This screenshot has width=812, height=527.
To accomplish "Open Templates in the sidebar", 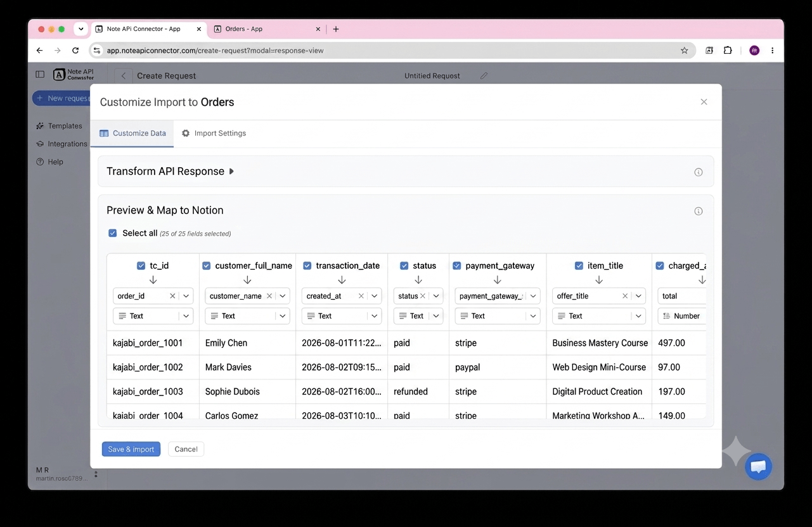I will click(59, 126).
